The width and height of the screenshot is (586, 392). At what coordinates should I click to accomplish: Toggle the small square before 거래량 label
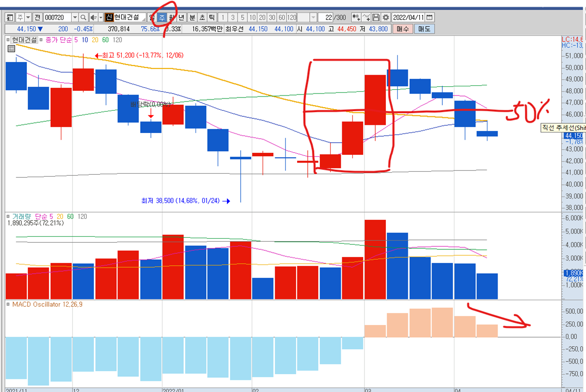8,216
